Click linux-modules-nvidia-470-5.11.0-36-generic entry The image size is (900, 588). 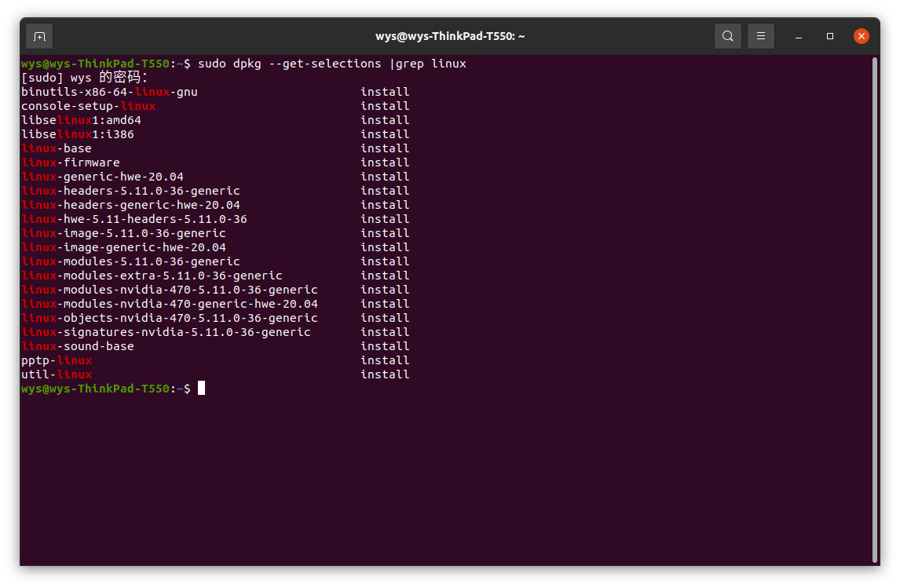(170, 290)
